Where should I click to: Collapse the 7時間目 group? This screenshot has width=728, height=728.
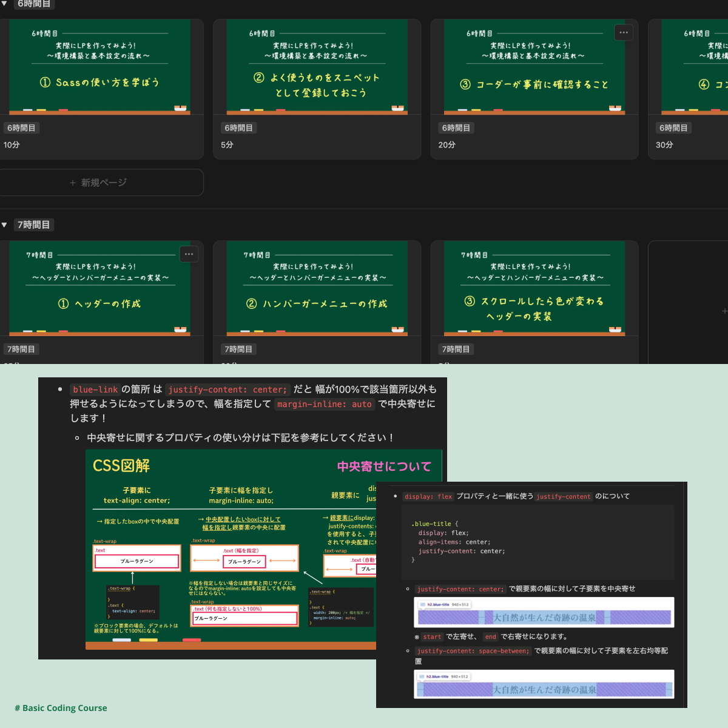coord(5,224)
